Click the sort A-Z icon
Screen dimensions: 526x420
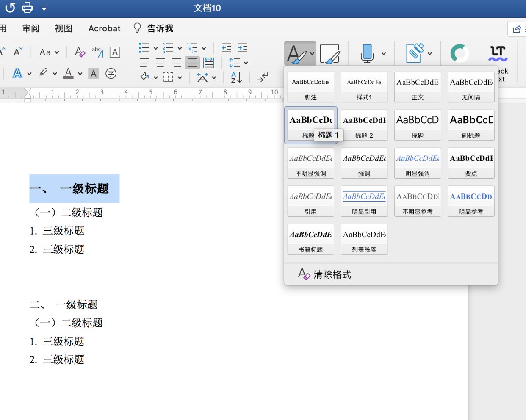pos(236,77)
